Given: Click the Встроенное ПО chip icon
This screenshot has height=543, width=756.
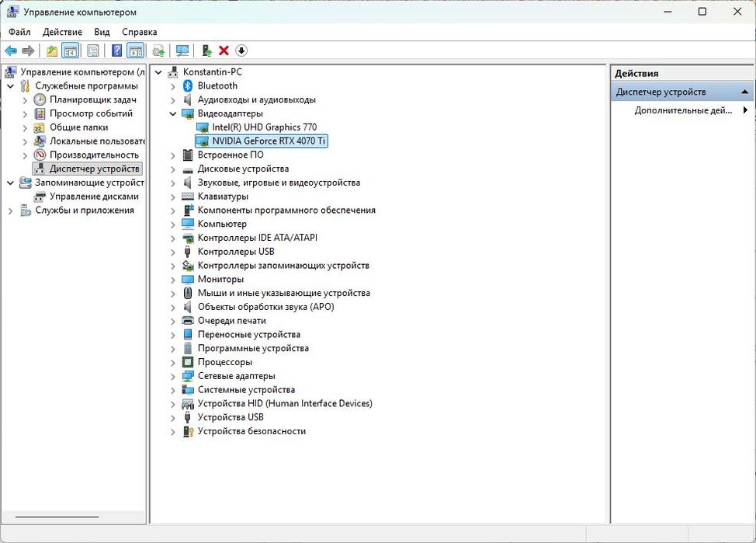Looking at the screenshot, I should click(188, 155).
